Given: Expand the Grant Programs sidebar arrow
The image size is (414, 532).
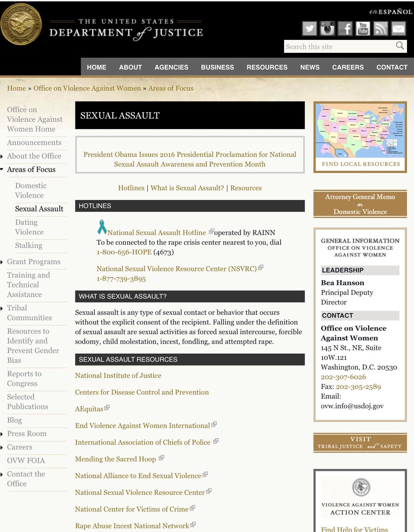Looking at the screenshot, I should pyautogui.click(x=2, y=262).
